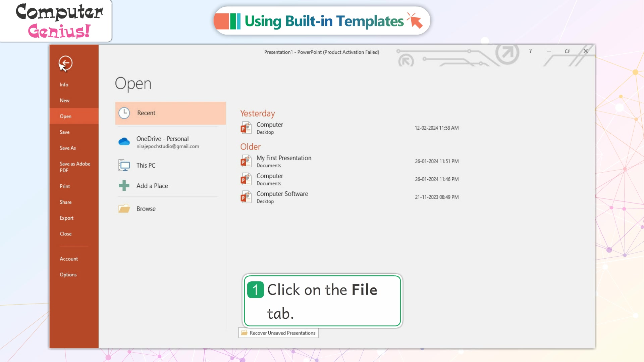Click PowerPoint icon of Computer in Documents
The image size is (644, 362).
[246, 179]
